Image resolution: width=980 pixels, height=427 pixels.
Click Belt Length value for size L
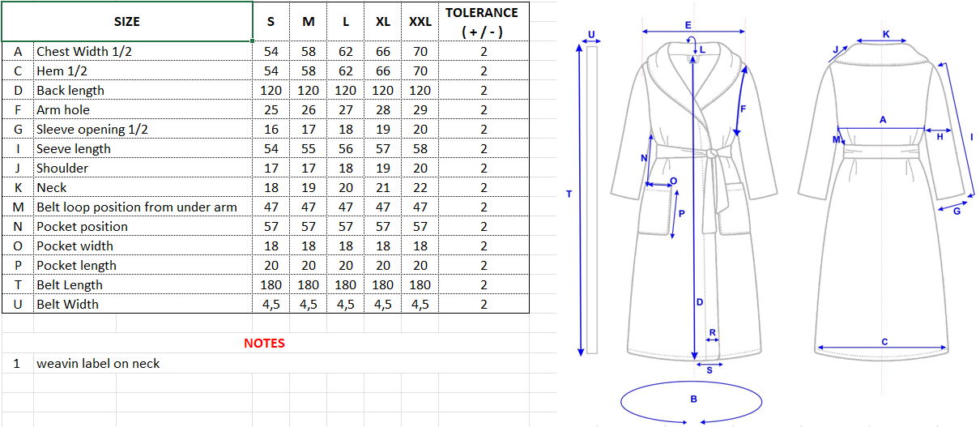(x=346, y=284)
